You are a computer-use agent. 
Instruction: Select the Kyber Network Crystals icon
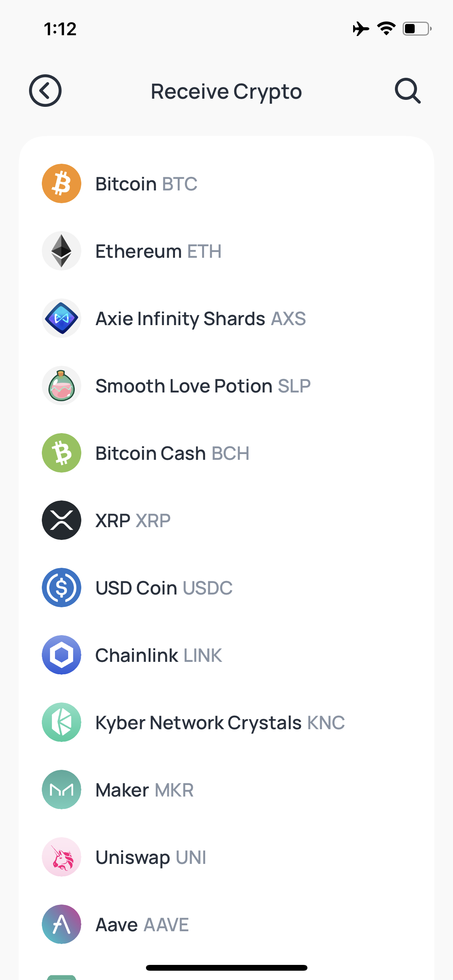pos(61,722)
